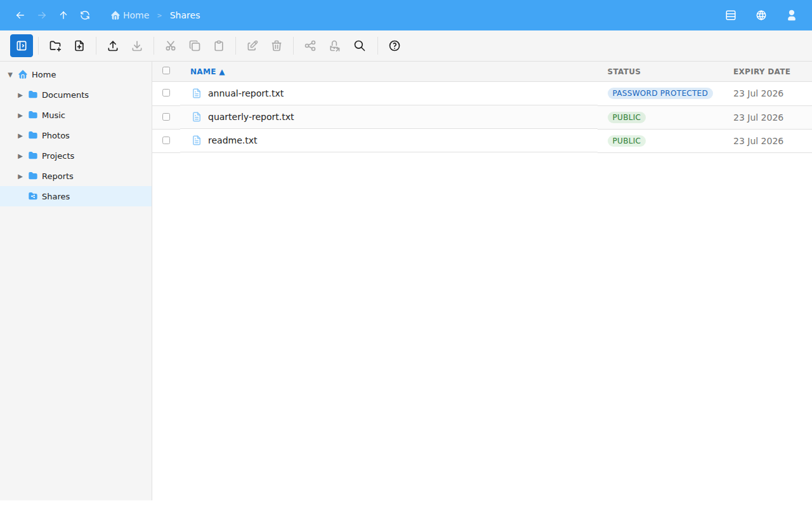Click expiry date of annual-report.txt
Image resolution: width=812 pixels, height=508 pixels.
[758, 93]
